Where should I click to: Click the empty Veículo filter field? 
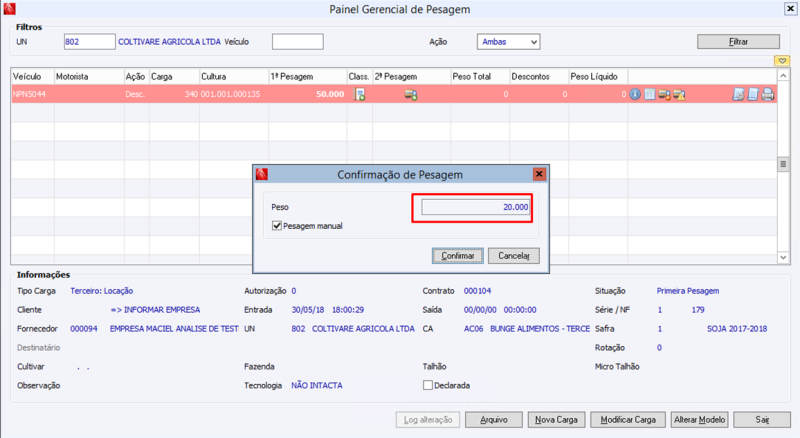297,42
